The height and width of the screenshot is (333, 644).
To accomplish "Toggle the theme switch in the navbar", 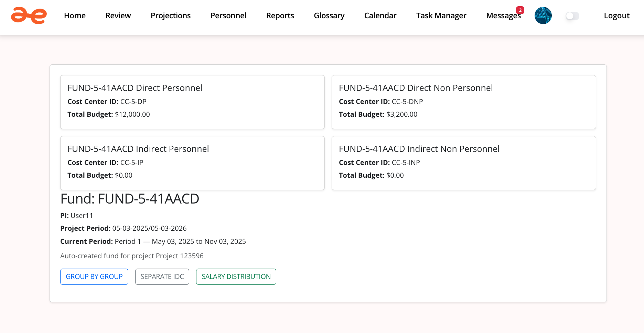I will 572,16.
